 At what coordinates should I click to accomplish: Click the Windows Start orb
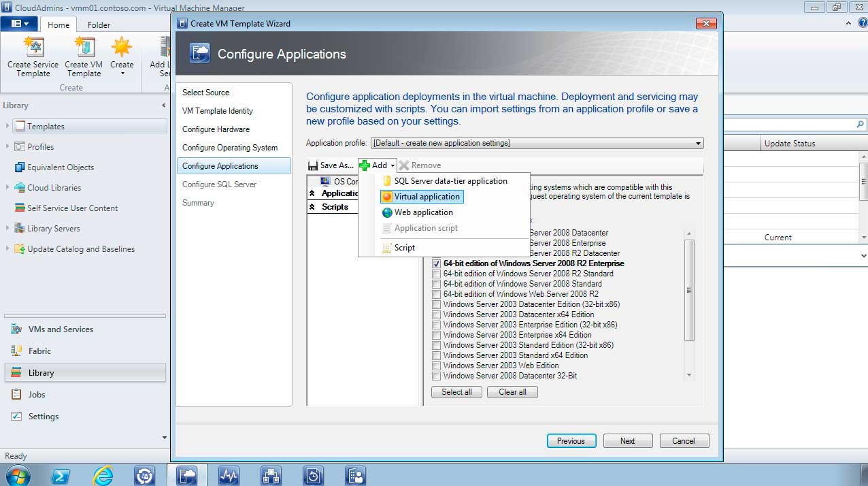tap(17, 474)
